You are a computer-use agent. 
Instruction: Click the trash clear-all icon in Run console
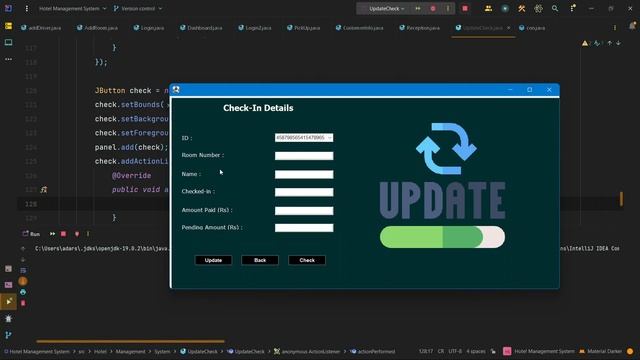tap(23, 303)
